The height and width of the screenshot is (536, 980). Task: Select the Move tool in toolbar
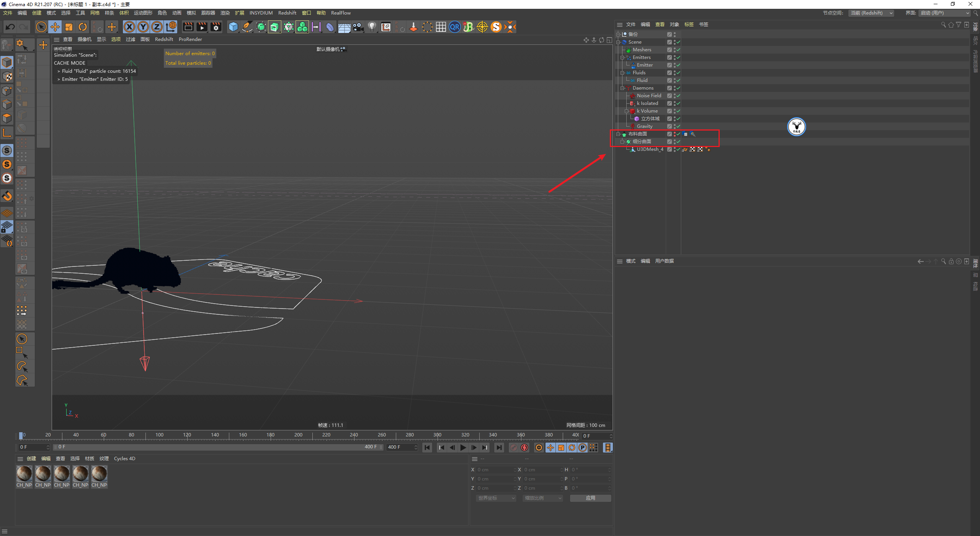(55, 27)
